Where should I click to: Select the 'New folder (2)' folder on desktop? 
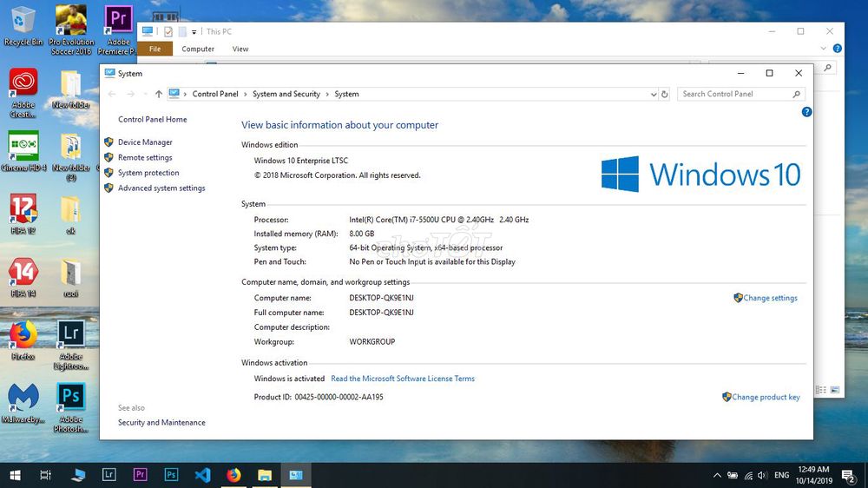(71, 157)
